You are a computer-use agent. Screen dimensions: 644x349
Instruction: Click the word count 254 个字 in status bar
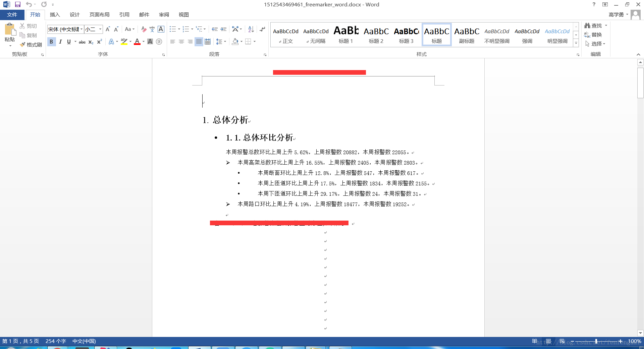[56, 341]
